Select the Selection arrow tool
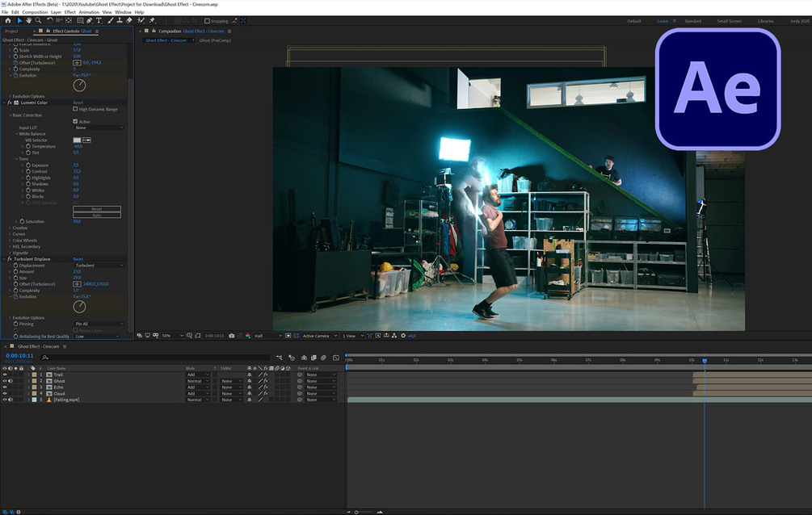812x515 pixels. (x=19, y=21)
